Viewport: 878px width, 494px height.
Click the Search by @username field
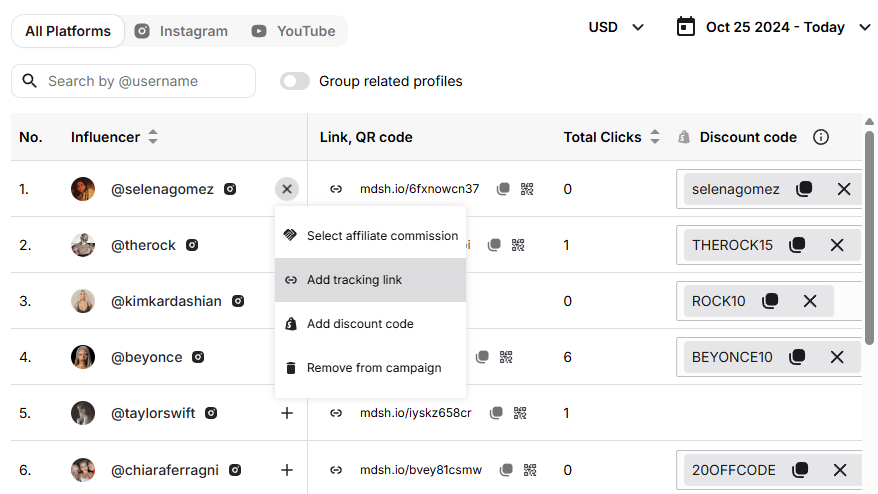(x=133, y=81)
